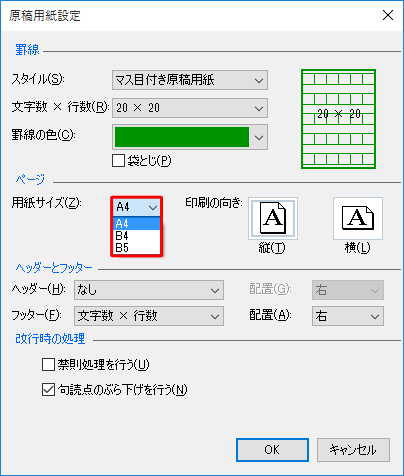Screen dimensions: 404x476
Task: Uncheck 句読点のぶら下げを行う(N) option
Action: click(x=48, y=389)
